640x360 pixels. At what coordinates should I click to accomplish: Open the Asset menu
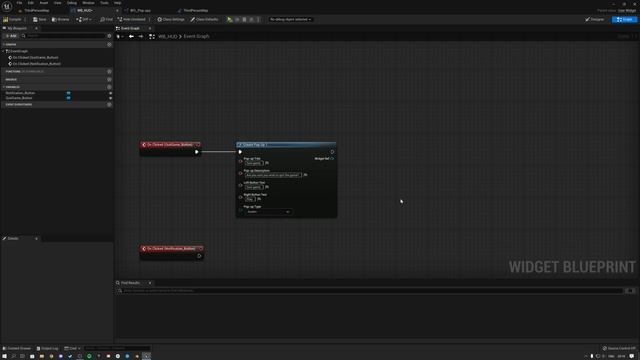[44, 3]
